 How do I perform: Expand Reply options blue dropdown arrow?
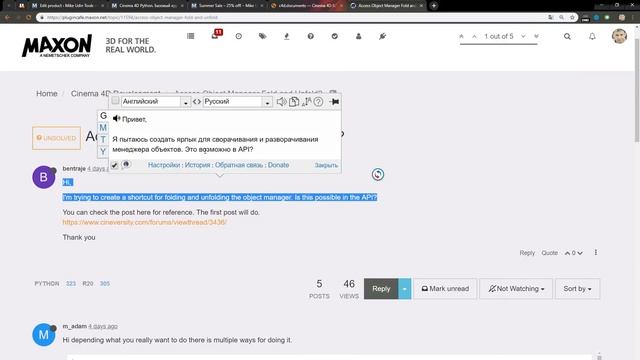pos(404,289)
